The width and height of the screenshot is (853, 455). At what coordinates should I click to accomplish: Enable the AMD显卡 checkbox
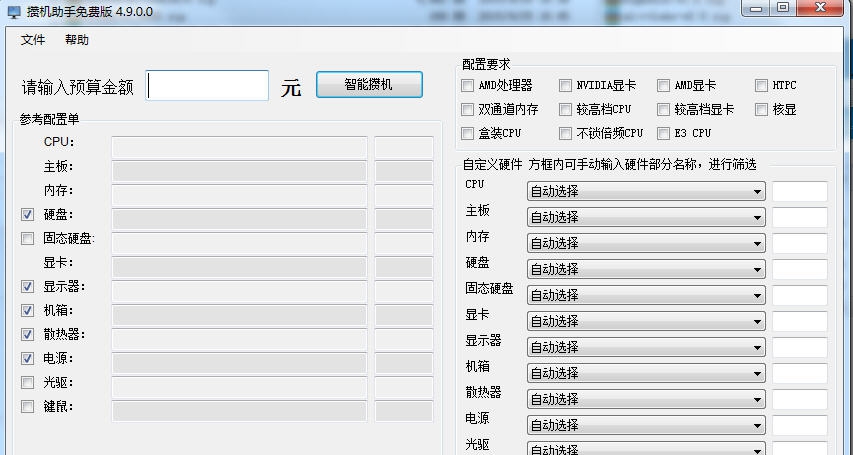(663, 85)
